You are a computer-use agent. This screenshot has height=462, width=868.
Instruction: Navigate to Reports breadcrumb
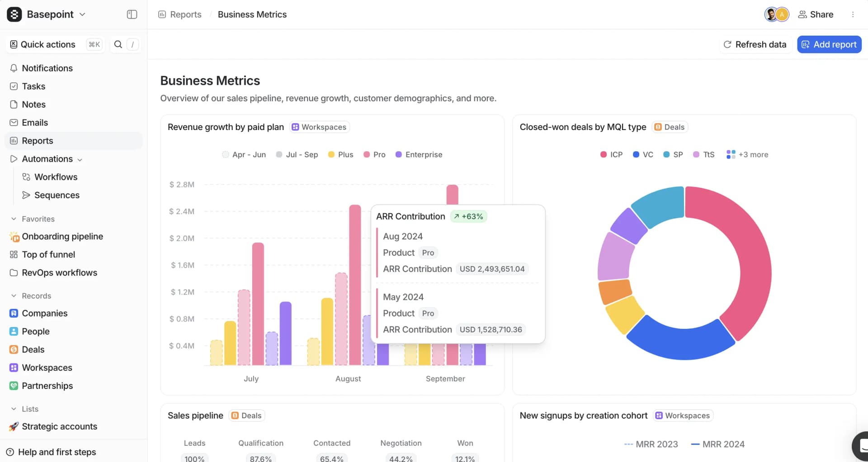coord(185,14)
